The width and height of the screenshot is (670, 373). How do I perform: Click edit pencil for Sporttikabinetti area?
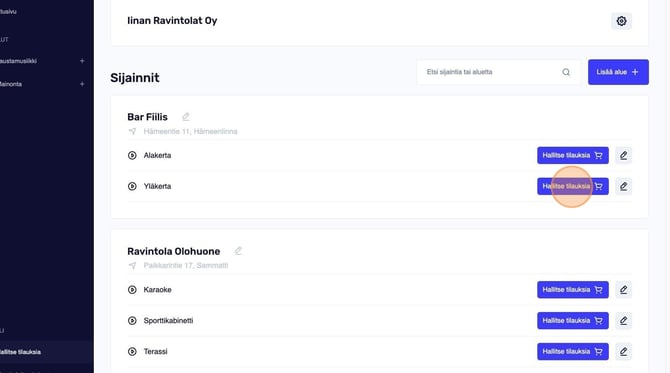623,320
